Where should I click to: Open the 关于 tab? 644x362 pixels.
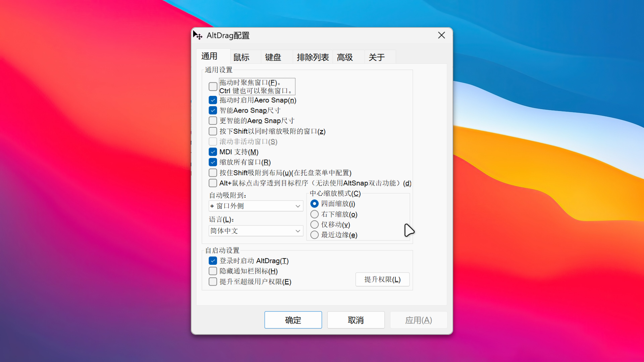[x=380, y=57]
